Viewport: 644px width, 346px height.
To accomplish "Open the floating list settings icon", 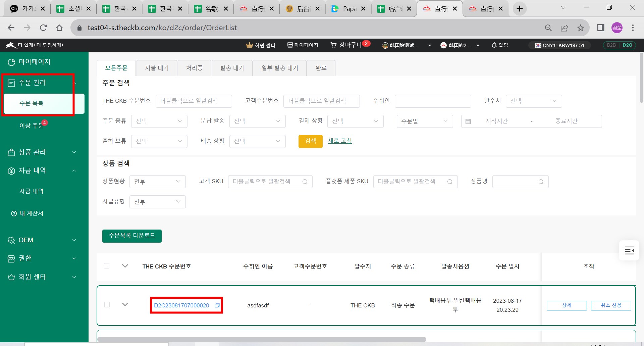I will (629, 250).
